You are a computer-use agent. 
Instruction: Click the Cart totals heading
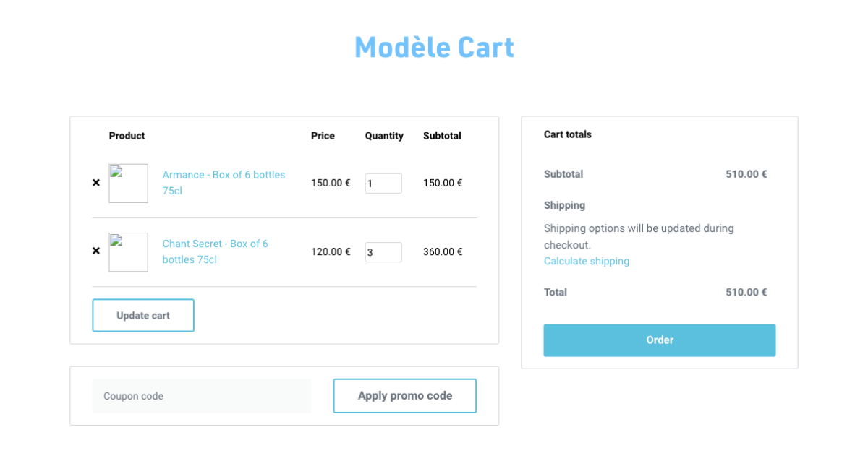point(568,134)
